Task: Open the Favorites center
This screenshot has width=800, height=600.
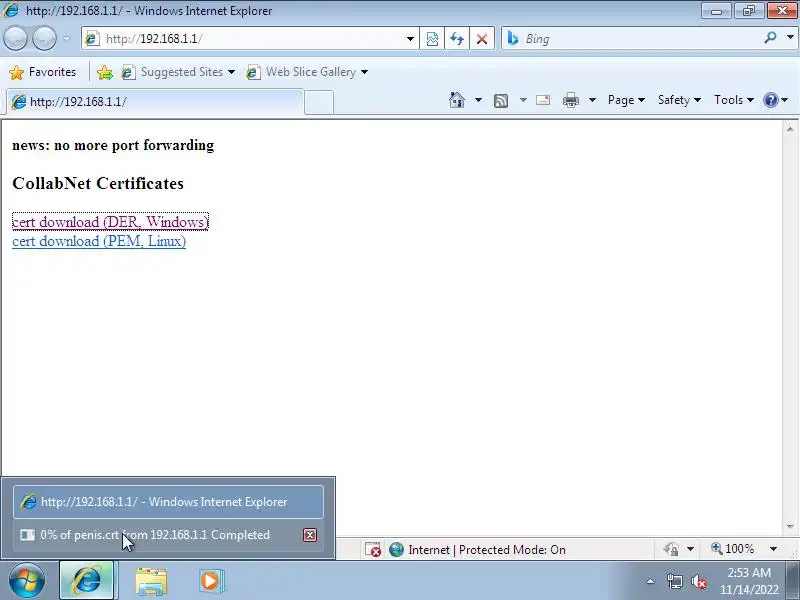Action: (x=43, y=72)
